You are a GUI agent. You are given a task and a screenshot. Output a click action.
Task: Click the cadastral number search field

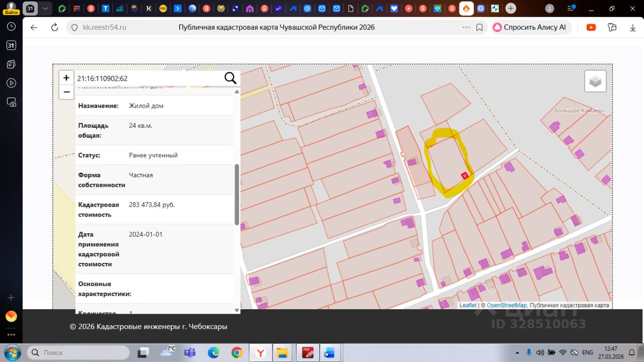[x=149, y=78]
